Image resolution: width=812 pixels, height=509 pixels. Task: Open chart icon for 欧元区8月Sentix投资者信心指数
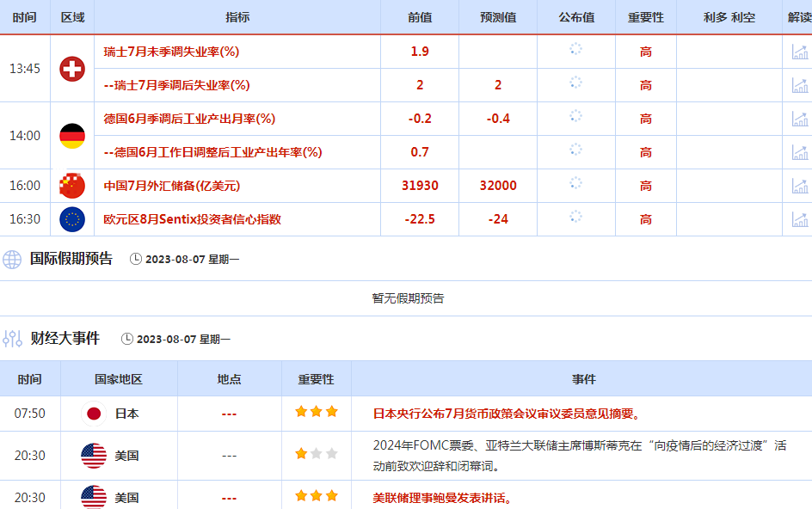pos(800,219)
